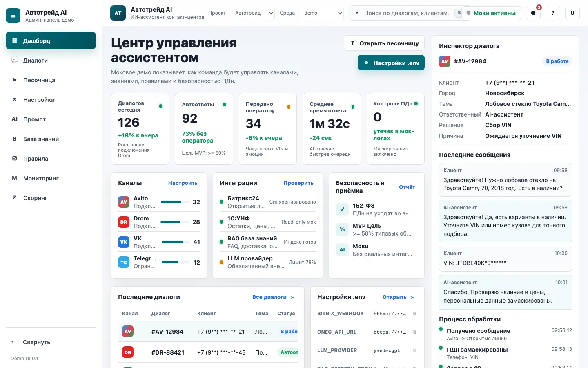The height and width of the screenshot is (368, 588).
Task: Open the Передано оператору 34 card
Action: 268,129
